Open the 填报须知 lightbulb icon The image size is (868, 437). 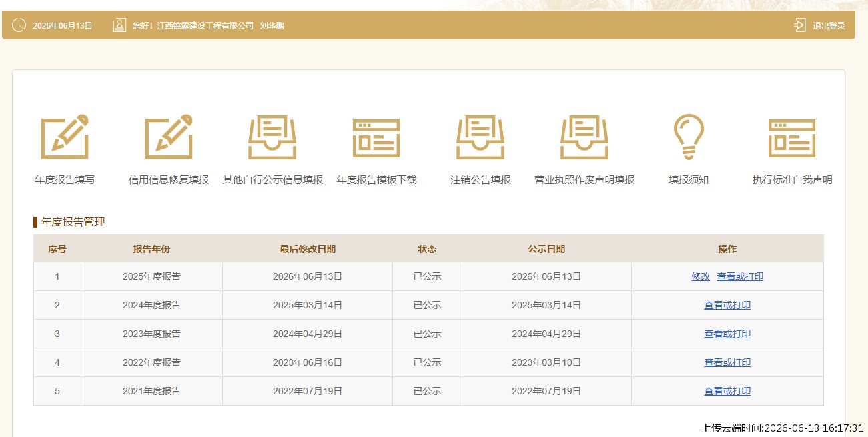[689, 137]
